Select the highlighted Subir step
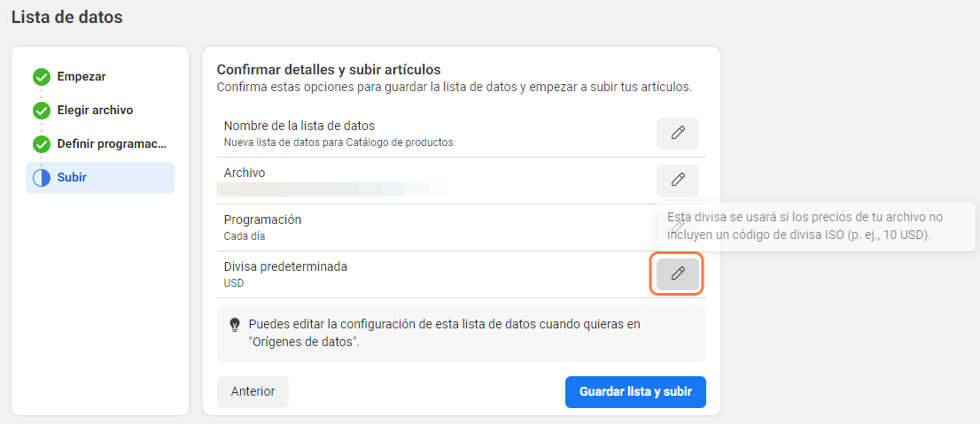980x424 pixels. (100, 178)
